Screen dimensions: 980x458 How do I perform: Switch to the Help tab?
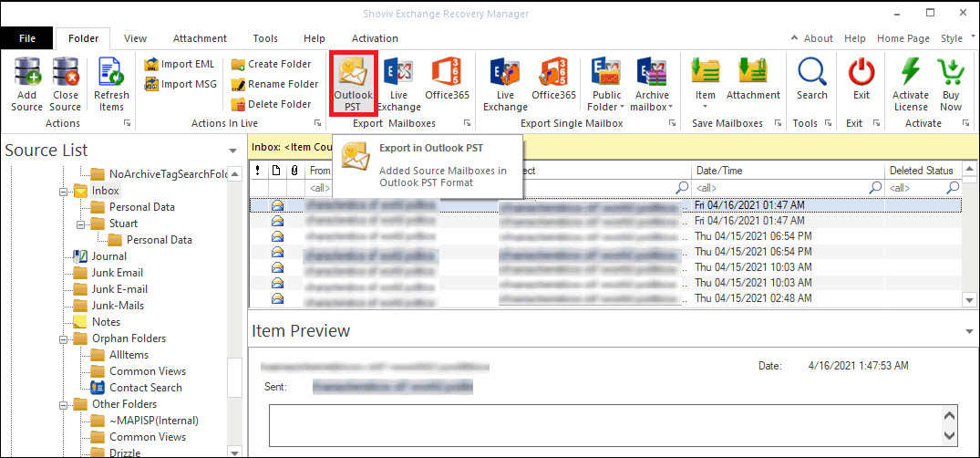(x=315, y=38)
